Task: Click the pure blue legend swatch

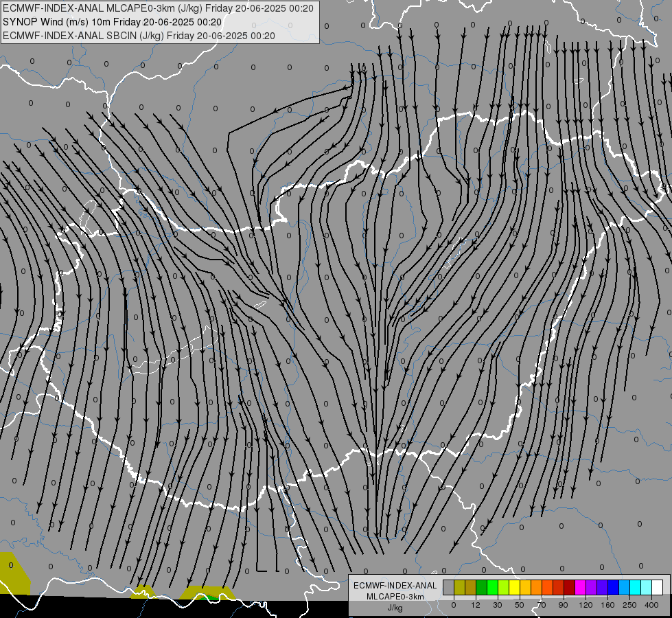Action: tap(613, 587)
